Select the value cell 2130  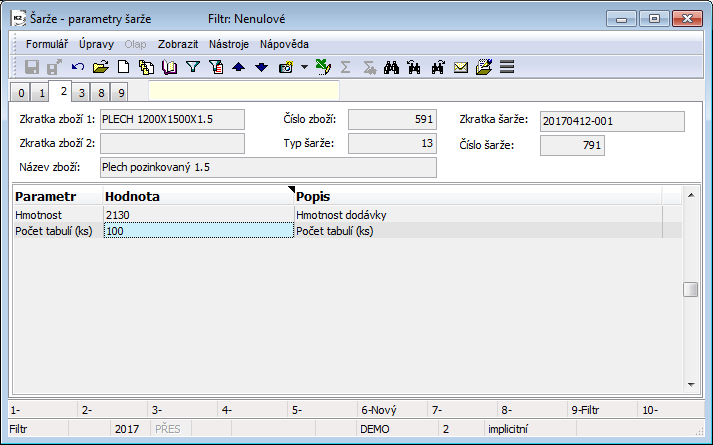coord(199,215)
